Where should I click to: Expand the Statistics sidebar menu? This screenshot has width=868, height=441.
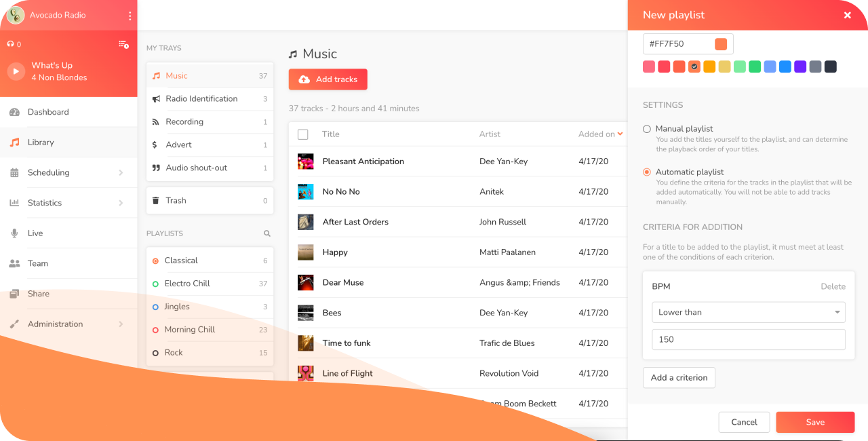68,203
